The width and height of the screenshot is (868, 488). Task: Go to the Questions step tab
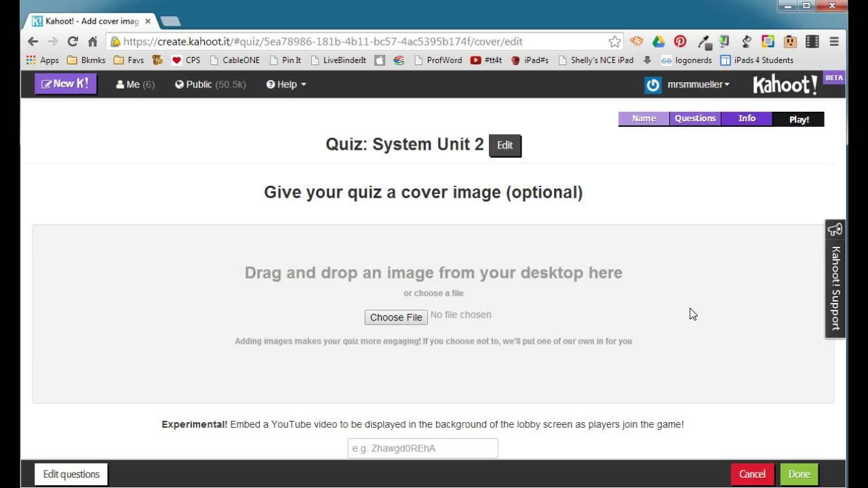(695, 119)
